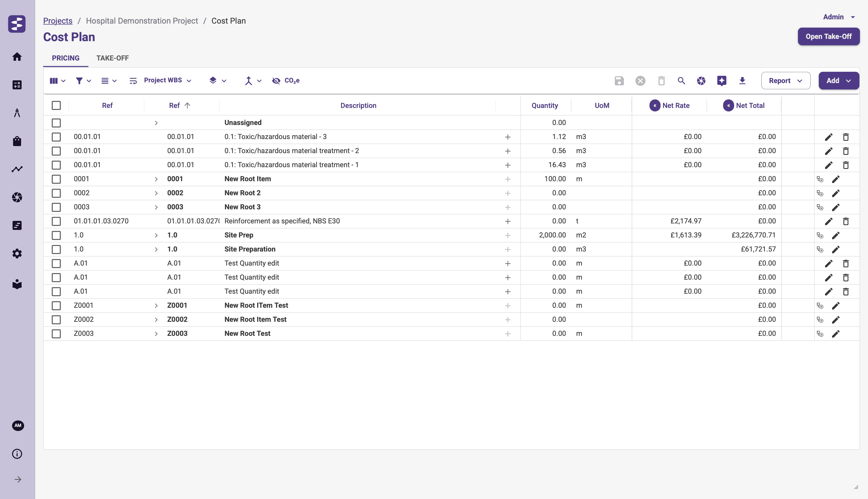Click the AI sparkle icon in toolbar

[x=722, y=81]
